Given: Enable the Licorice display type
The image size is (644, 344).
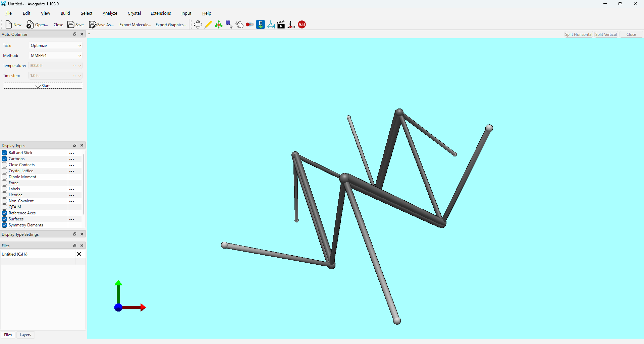Looking at the screenshot, I should point(4,195).
